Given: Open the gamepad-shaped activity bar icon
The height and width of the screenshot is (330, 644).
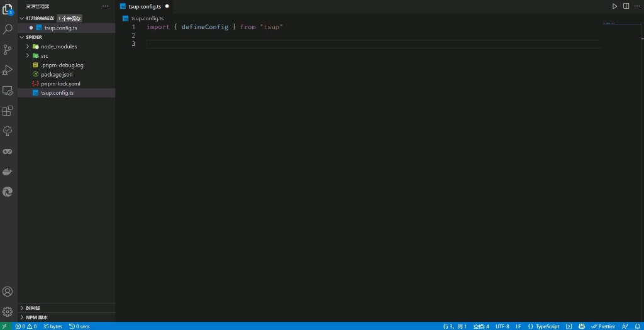Looking at the screenshot, I should click(x=8, y=151).
